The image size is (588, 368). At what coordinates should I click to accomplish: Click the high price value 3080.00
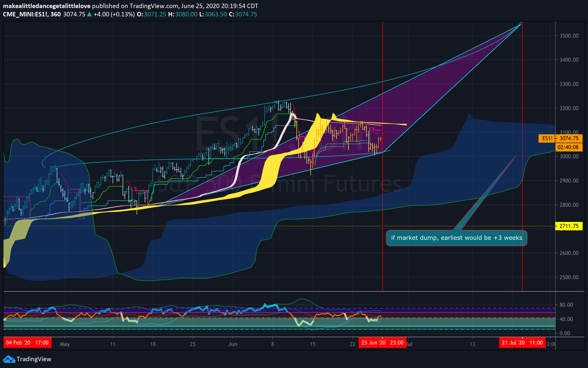[x=186, y=14]
